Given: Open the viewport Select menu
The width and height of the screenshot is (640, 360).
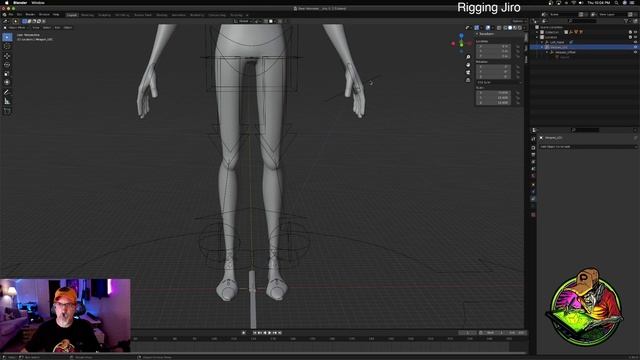Looking at the screenshot, I should tap(47, 27).
